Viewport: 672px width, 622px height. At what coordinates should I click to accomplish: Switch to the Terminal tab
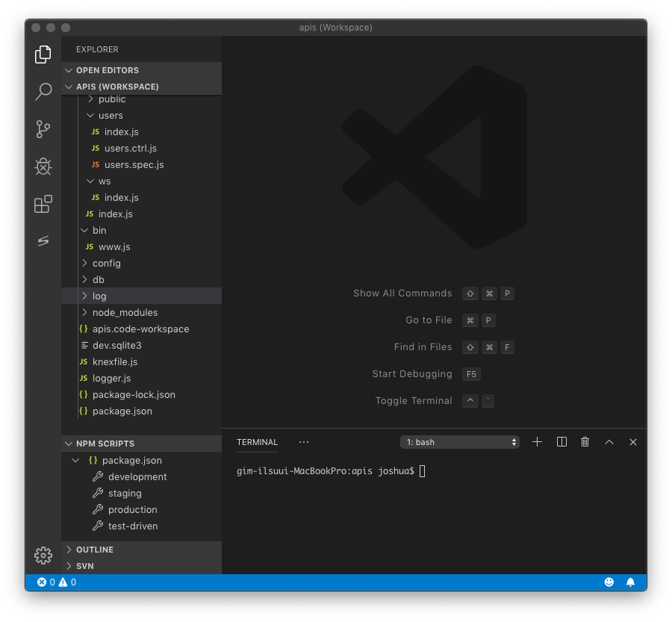click(257, 442)
